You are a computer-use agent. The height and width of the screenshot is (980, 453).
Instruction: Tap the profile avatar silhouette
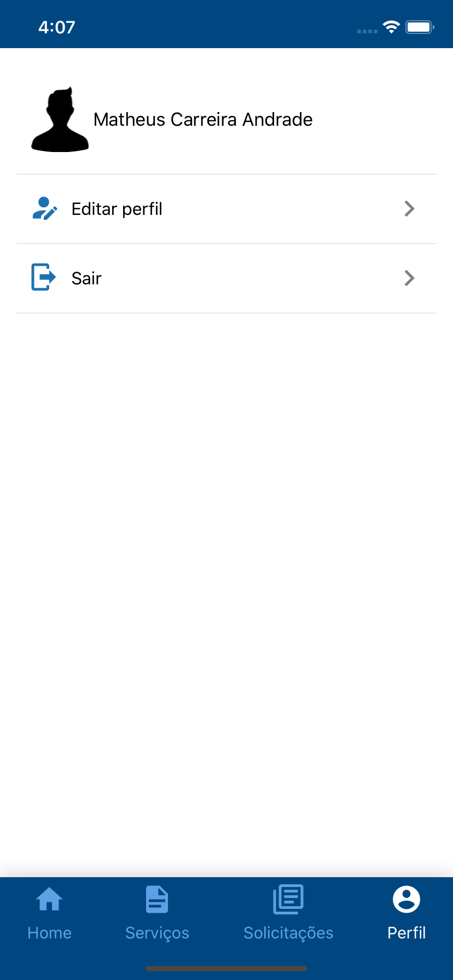coord(60,119)
